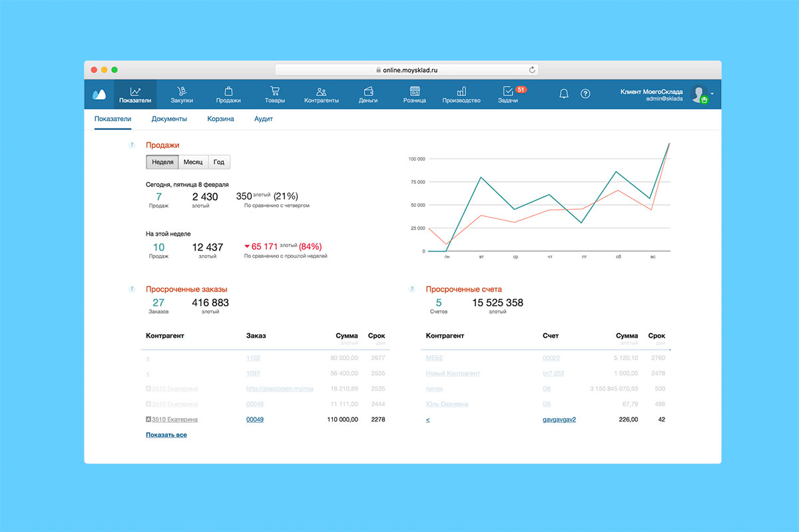Viewport: 799px width, 532px height.
Task: Open the Розница retail section
Action: 415,95
